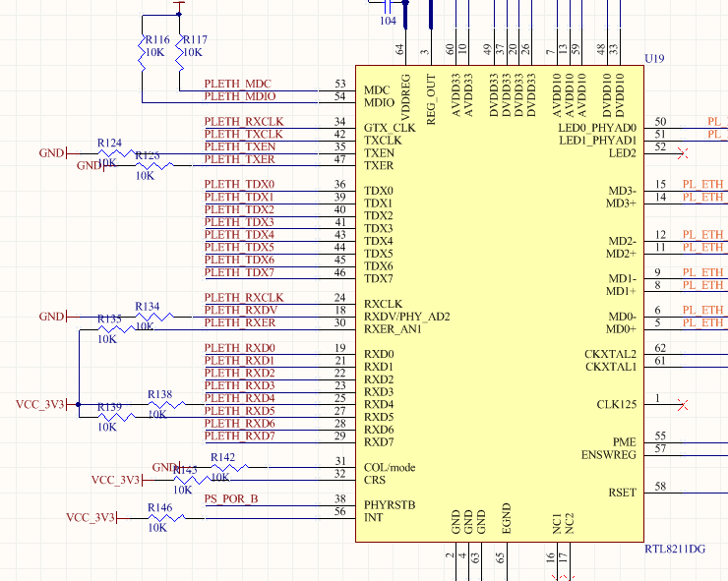Select the PLETH_TXEN net label
Screen dimensions: 728x581
pos(240,146)
